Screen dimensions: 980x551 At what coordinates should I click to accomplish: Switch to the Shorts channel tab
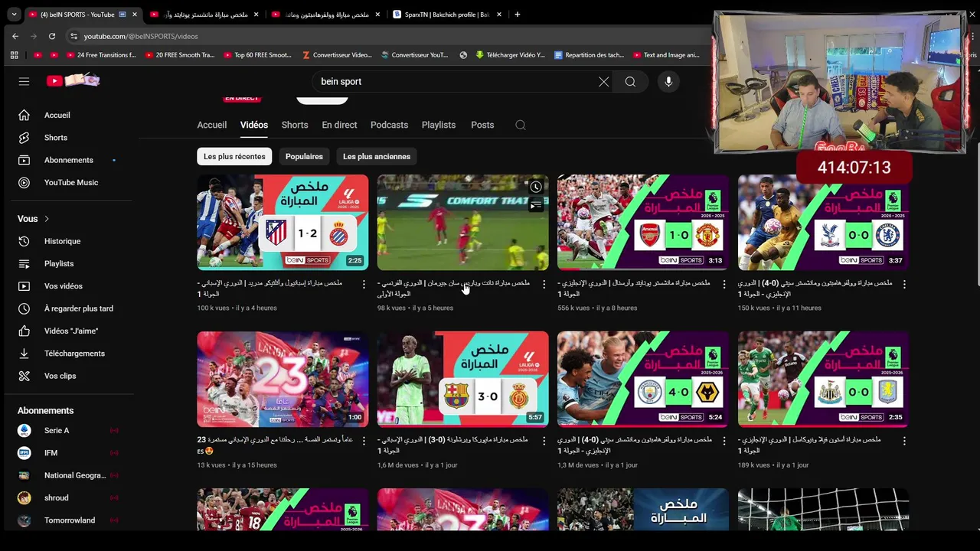pyautogui.click(x=295, y=125)
